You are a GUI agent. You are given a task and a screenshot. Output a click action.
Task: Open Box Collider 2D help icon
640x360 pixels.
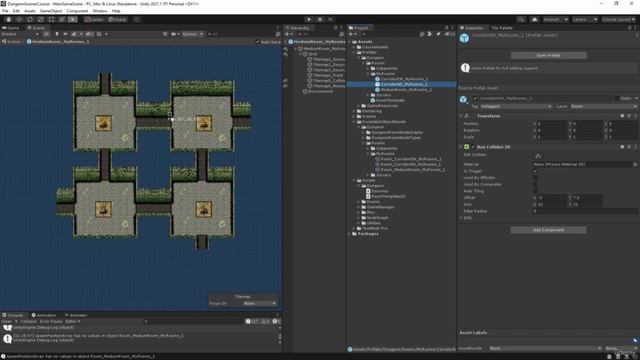(x=622, y=147)
